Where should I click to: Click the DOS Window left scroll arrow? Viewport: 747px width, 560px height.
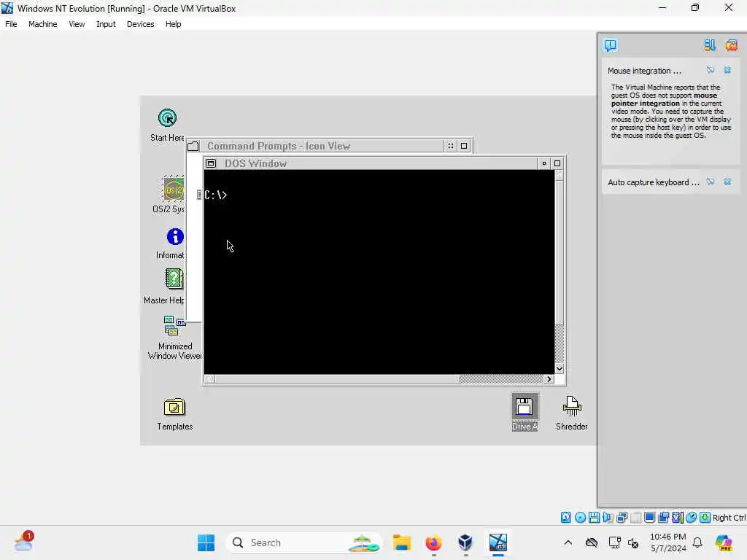[209, 379]
